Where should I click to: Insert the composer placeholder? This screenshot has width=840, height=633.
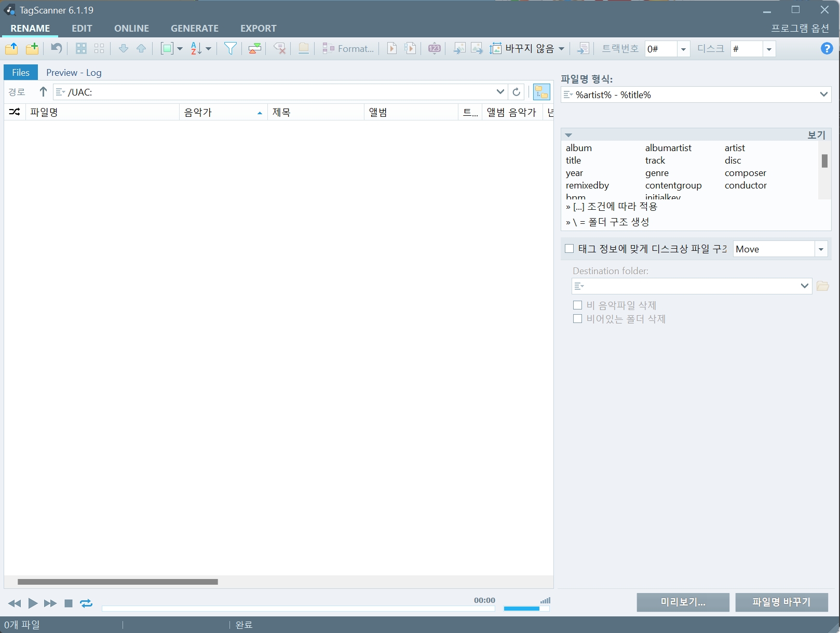745,173
